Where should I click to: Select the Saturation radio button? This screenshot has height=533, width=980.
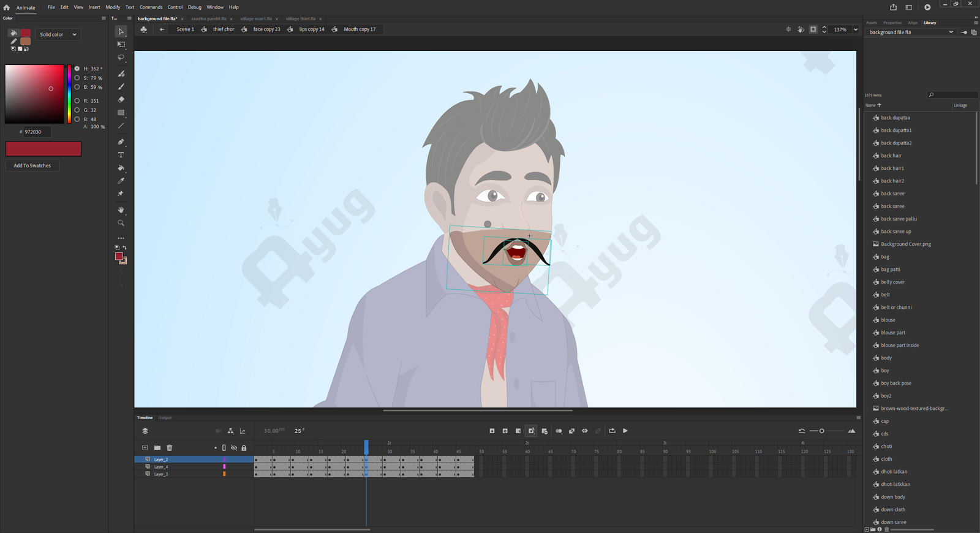[77, 78]
